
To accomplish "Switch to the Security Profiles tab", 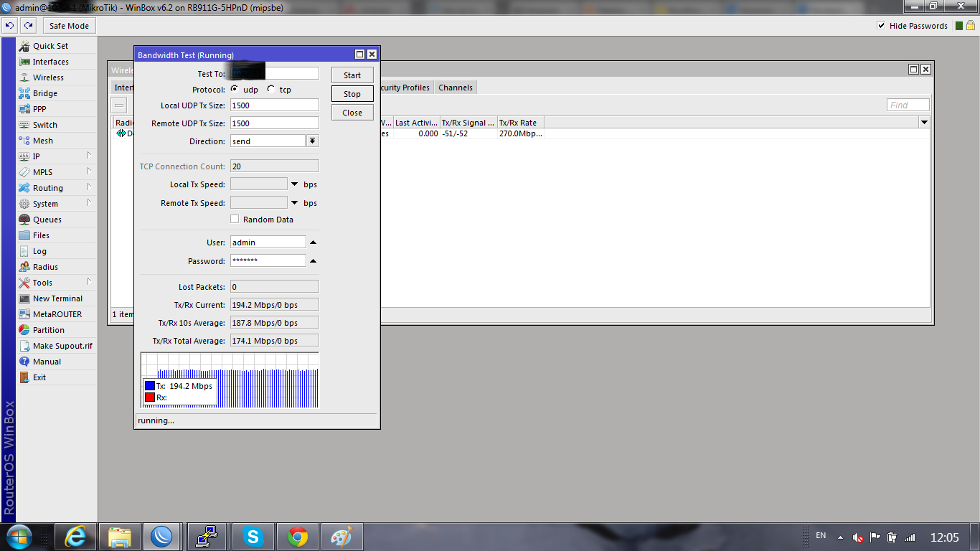I will coord(406,88).
